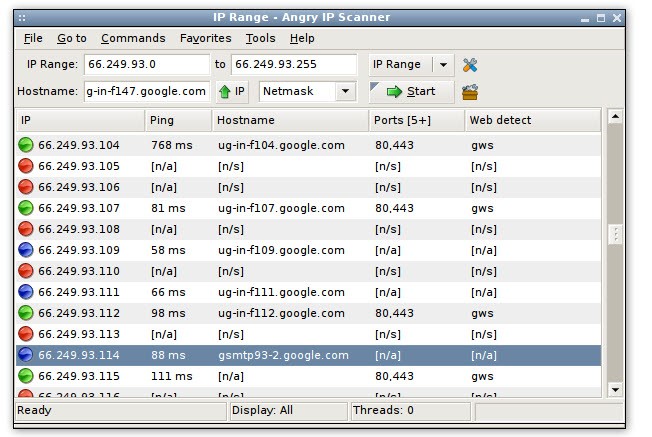Click ports 80,443 in 66.249.93.115 row

point(394,376)
